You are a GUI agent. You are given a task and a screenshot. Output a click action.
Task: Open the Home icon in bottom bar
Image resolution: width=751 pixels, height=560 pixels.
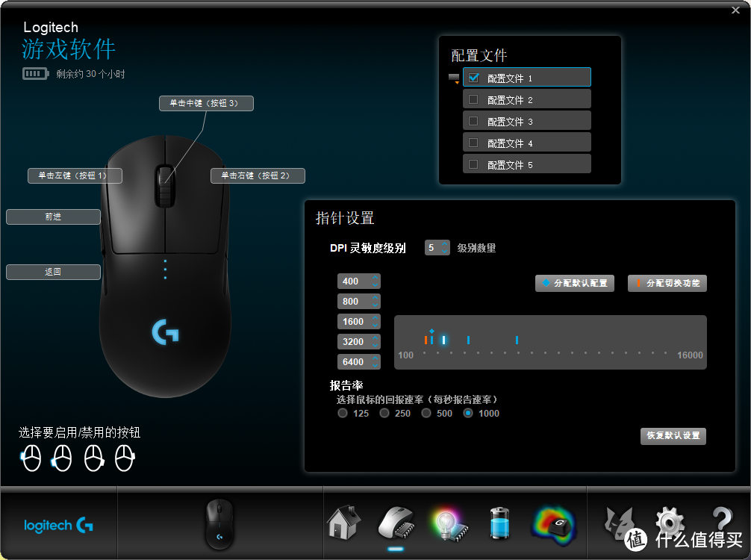(x=344, y=522)
